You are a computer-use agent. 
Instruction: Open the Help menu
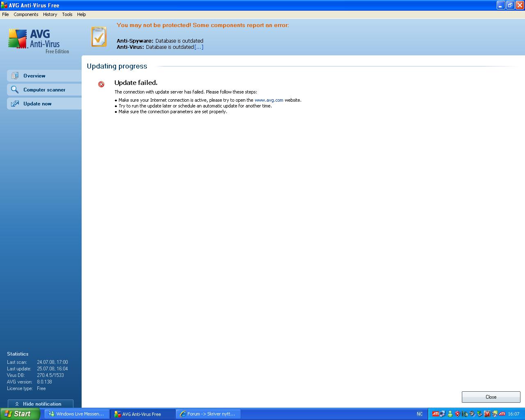click(x=82, y=14)
